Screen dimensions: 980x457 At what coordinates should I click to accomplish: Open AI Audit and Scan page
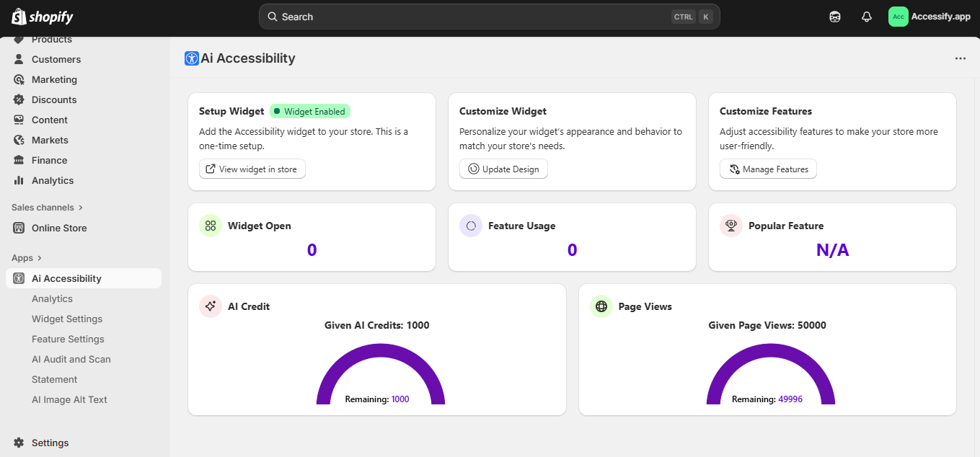click(x=71, y=359)
